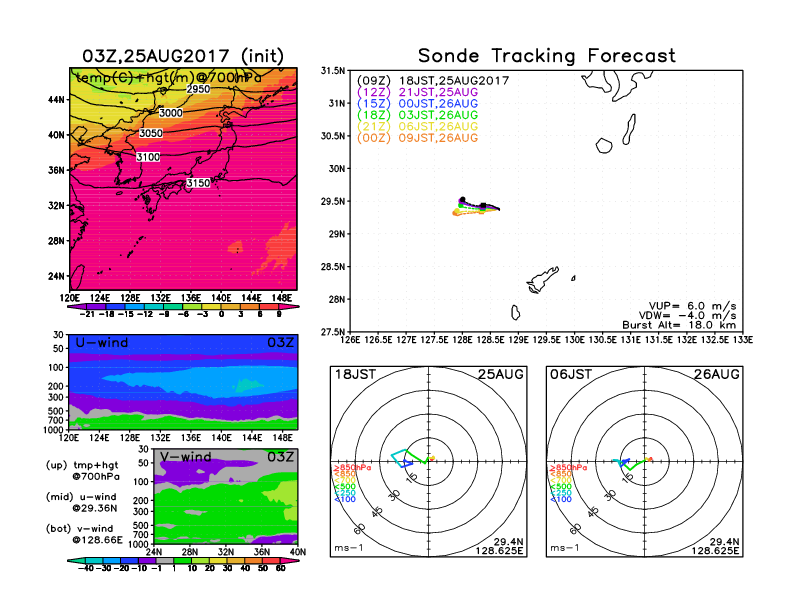This screenshot has width=792, height=612.
Task: Select yellow legend entry '(21Z) 06JST,26AUG'
Action: 417,127
